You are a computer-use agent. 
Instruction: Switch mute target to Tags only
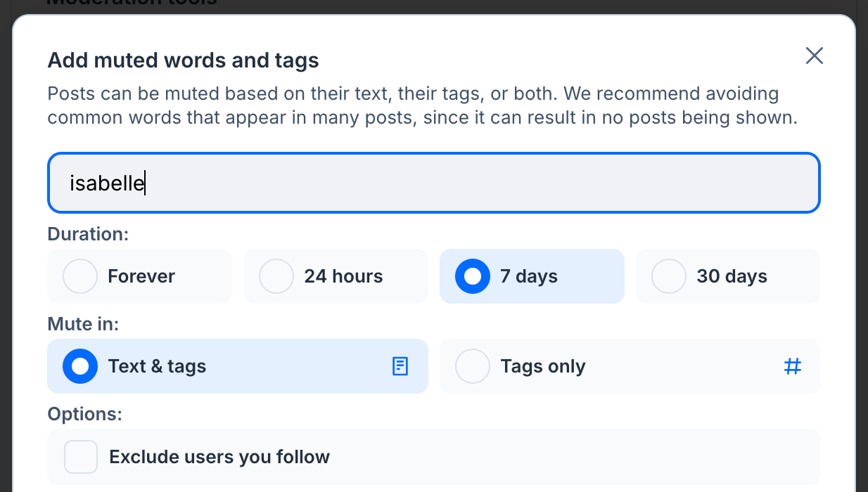coord(473,366)
